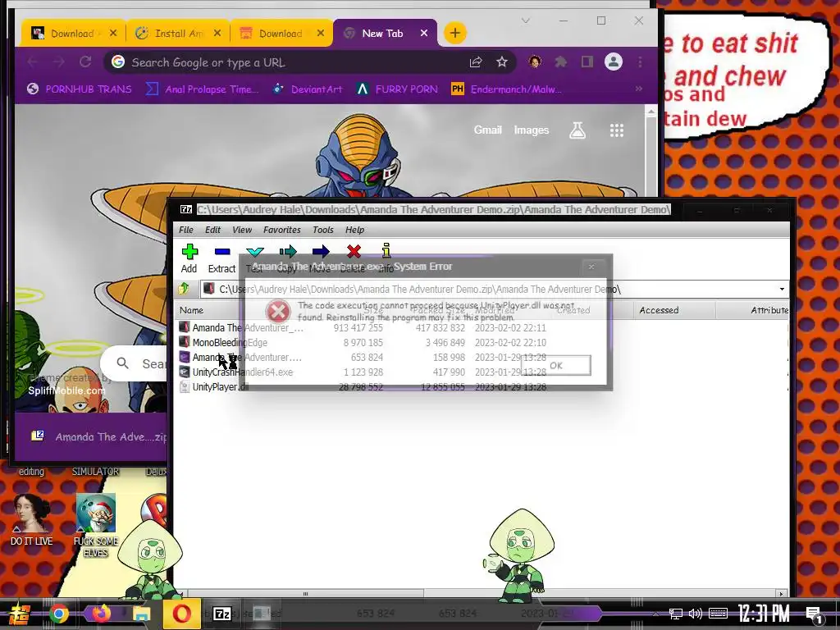Open the View menu in 7-Zip
The width and height of the screenshot is (840, 630).
coord(242,230)
